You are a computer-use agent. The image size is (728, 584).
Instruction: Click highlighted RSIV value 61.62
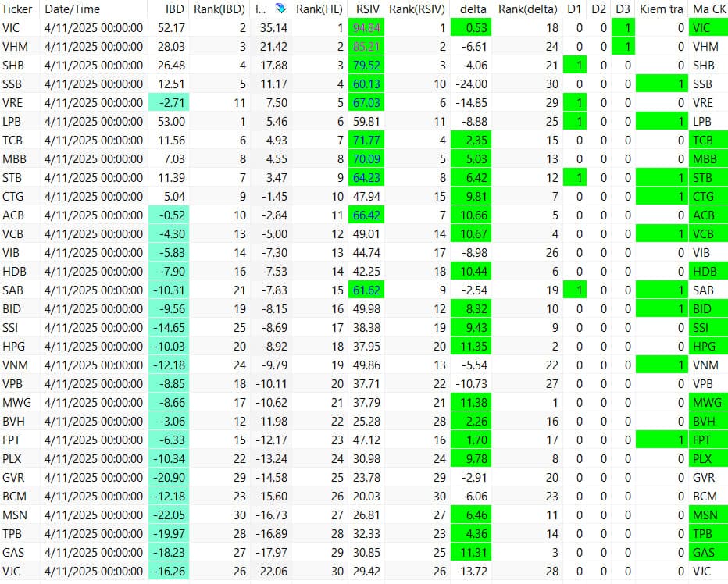click(366, 290)
